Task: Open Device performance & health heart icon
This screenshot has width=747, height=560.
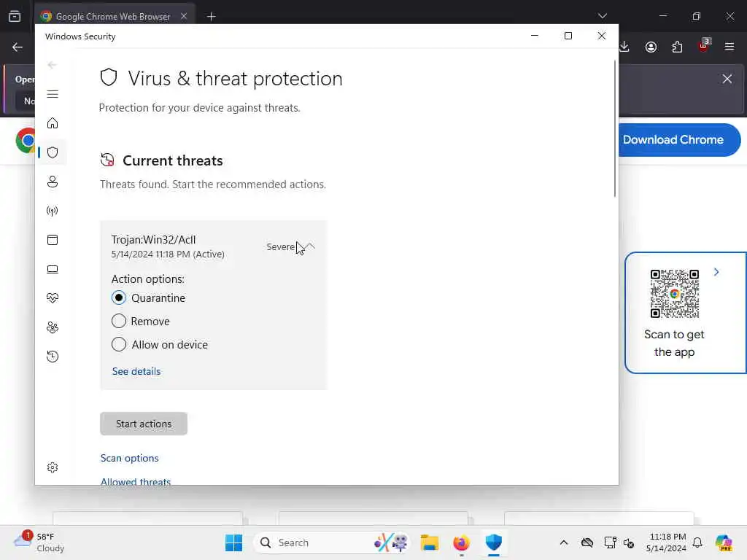Action: click(53, 298)
